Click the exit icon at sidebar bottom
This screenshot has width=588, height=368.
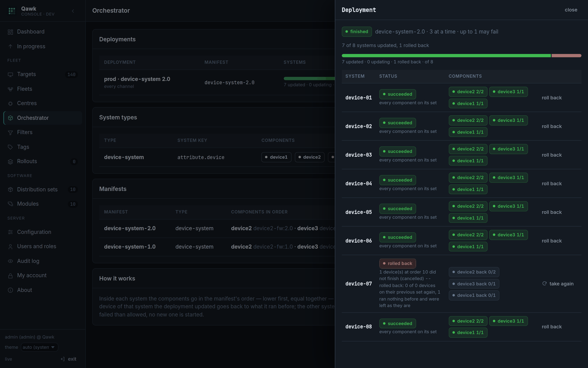pyautogui.click(x=63, y=359)
